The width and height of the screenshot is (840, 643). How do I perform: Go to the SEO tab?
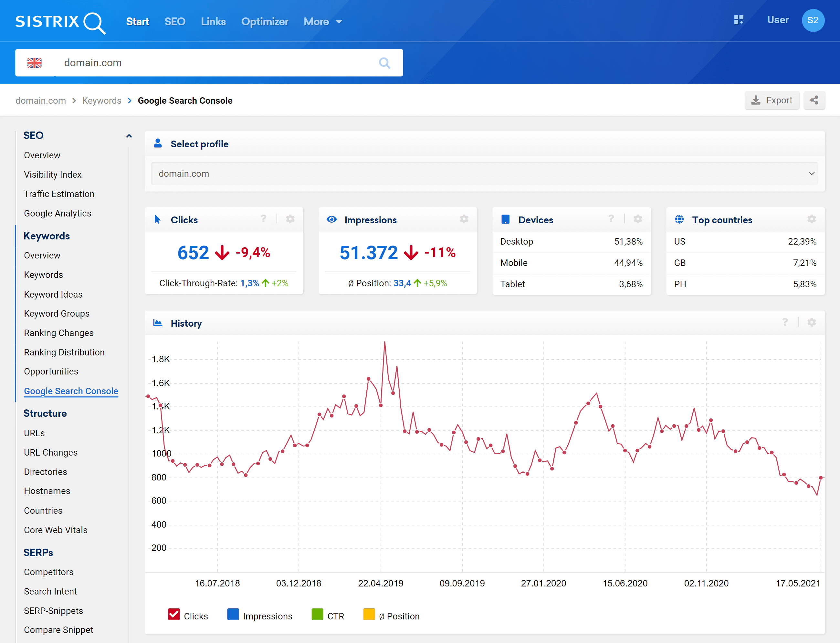(x=175, y=21)
